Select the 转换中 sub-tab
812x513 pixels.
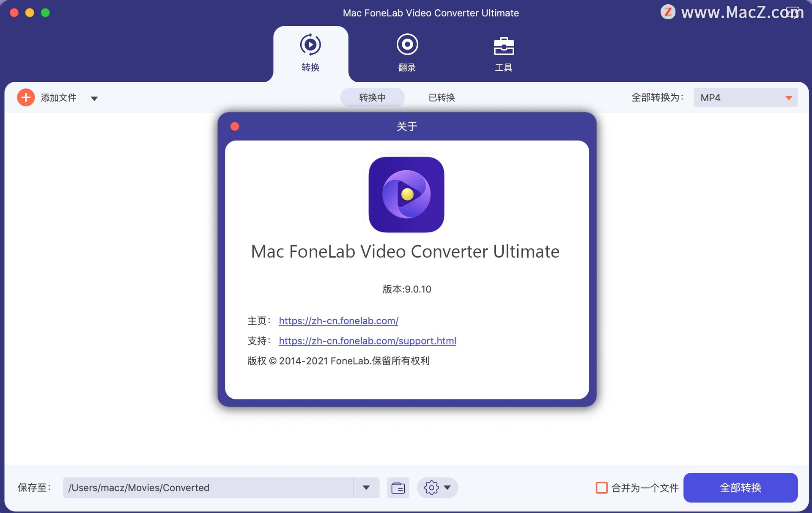372,98
